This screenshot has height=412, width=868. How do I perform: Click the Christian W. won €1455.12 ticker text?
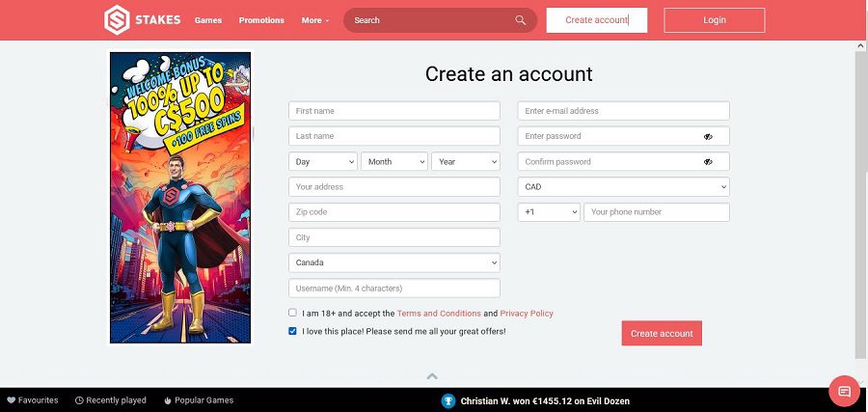545,401
